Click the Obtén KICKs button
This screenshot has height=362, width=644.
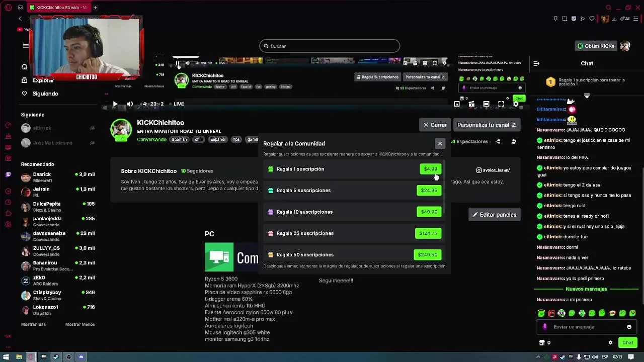[x=596, y=46]
